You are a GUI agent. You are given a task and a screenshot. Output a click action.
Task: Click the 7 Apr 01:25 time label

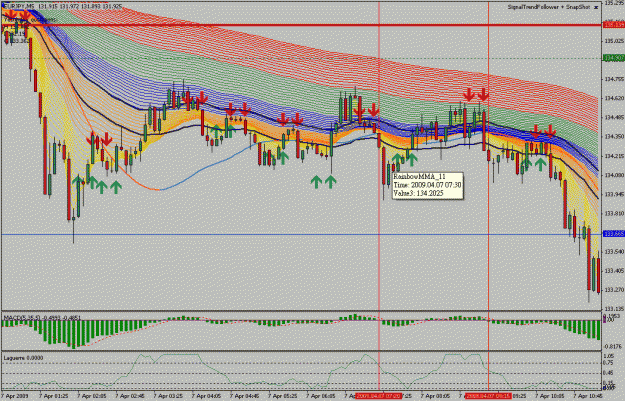(55, 396)
